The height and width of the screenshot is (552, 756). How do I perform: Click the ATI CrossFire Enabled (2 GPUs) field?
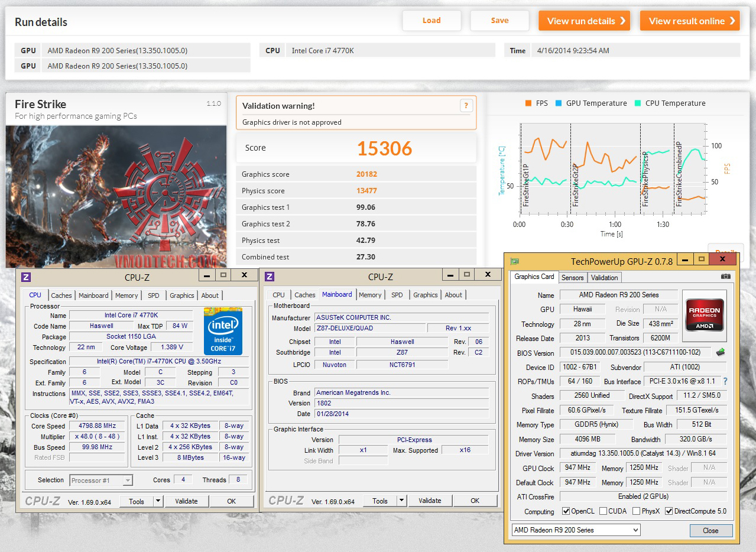click(x=643, y=496)
